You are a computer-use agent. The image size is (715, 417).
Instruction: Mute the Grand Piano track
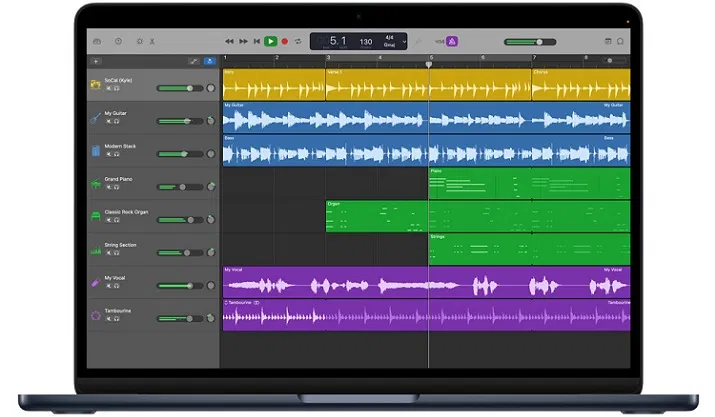[x=109, y=187]
